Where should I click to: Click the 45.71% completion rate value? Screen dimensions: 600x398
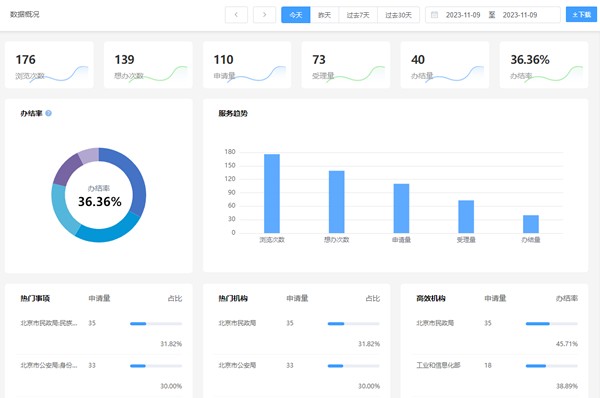tap(567, 344)
